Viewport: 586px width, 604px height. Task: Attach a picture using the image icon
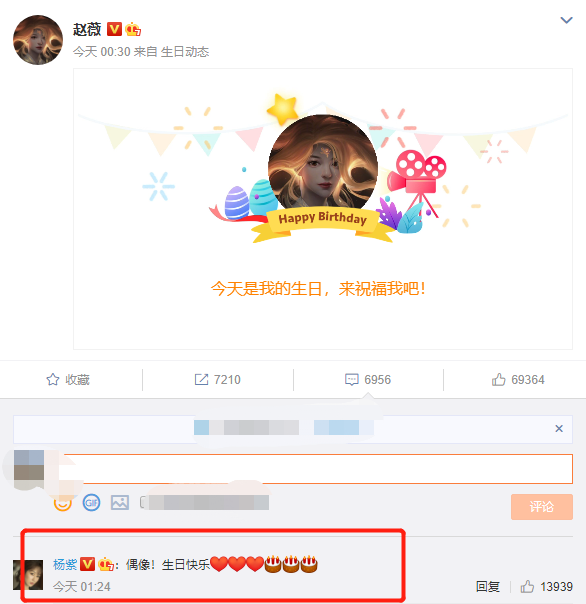pos(120,503)
